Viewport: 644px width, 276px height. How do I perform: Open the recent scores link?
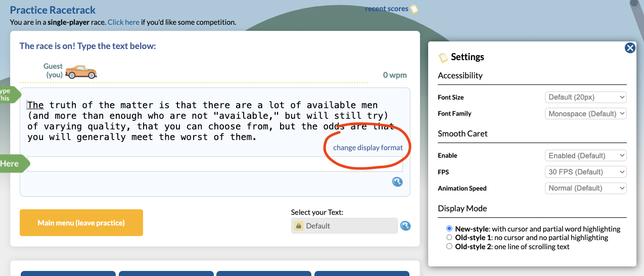(387, 9)
